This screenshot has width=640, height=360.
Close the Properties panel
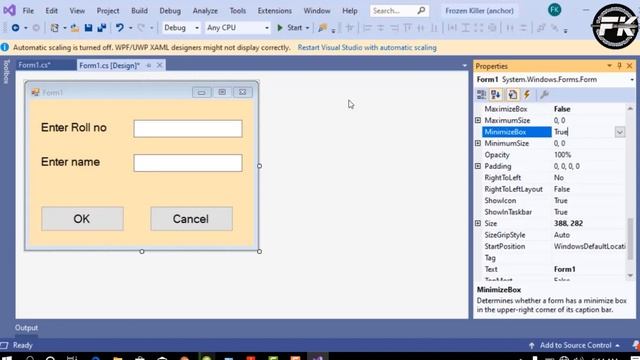629,66
